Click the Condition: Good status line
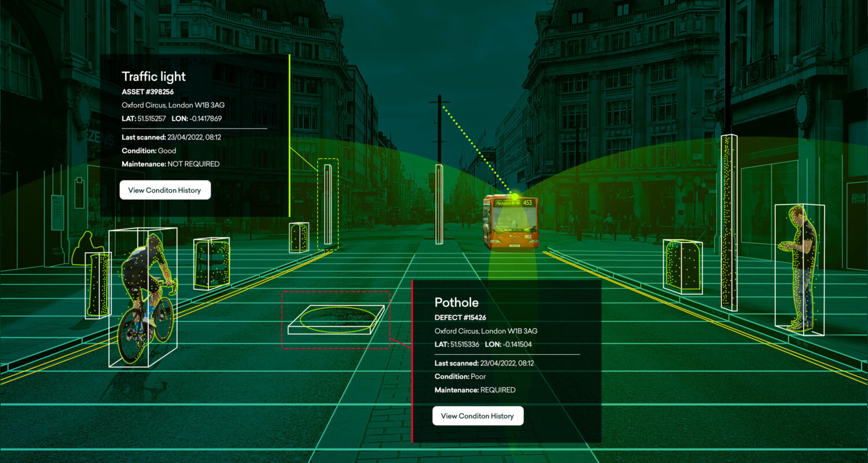Image resolution: width=868 pixels, height=463 pixels. [149, 150]
